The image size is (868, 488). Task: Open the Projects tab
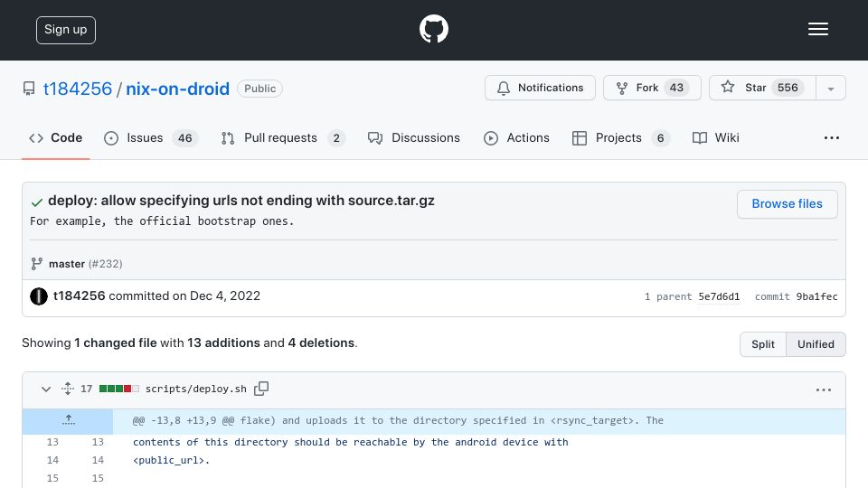[x=620, y=137]
